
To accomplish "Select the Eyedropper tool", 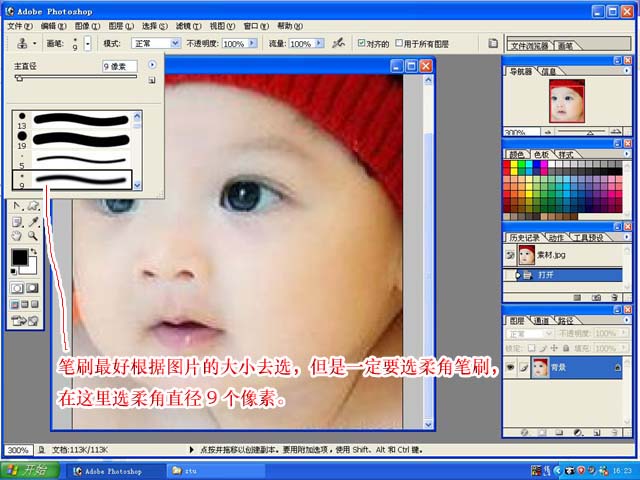I will 33,222.
